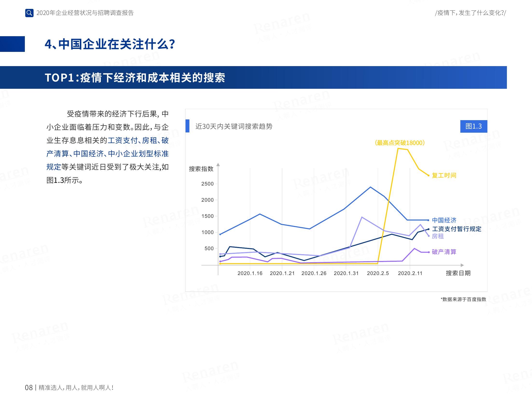This screenshot has height=399, width=532.
Task: Click the magnifier search icon in header
Action: click(29, 13)
